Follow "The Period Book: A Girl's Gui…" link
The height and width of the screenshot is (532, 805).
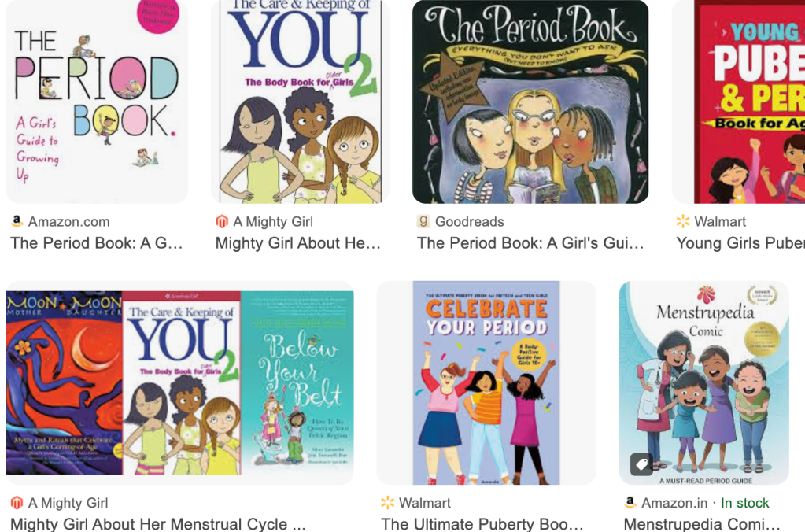tap(530, 243)
